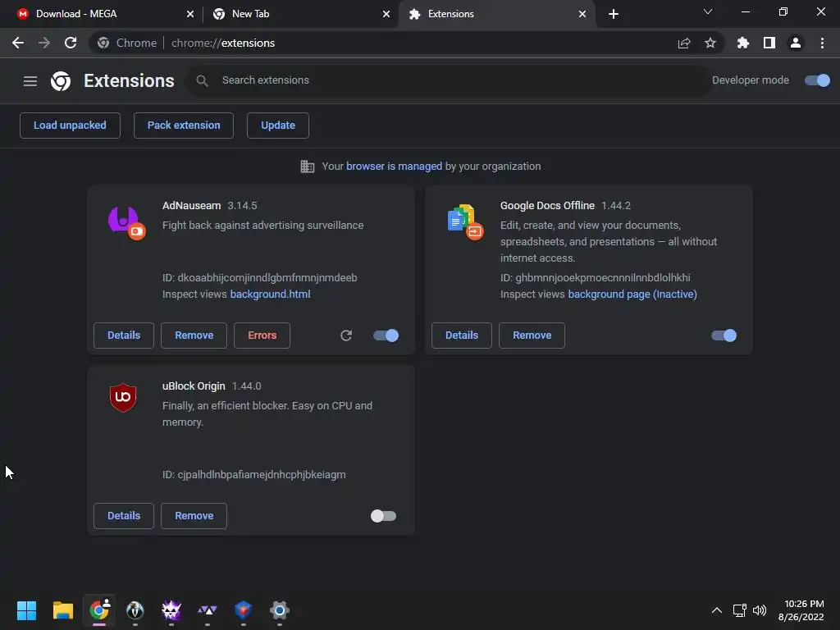
Task: Go back to previous page
Action: click(x=18, y=43)
